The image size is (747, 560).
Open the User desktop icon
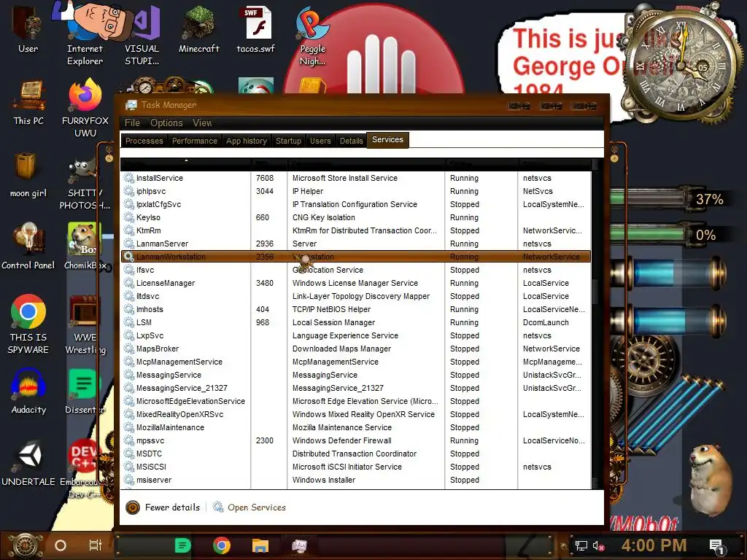tap(28, 28)
